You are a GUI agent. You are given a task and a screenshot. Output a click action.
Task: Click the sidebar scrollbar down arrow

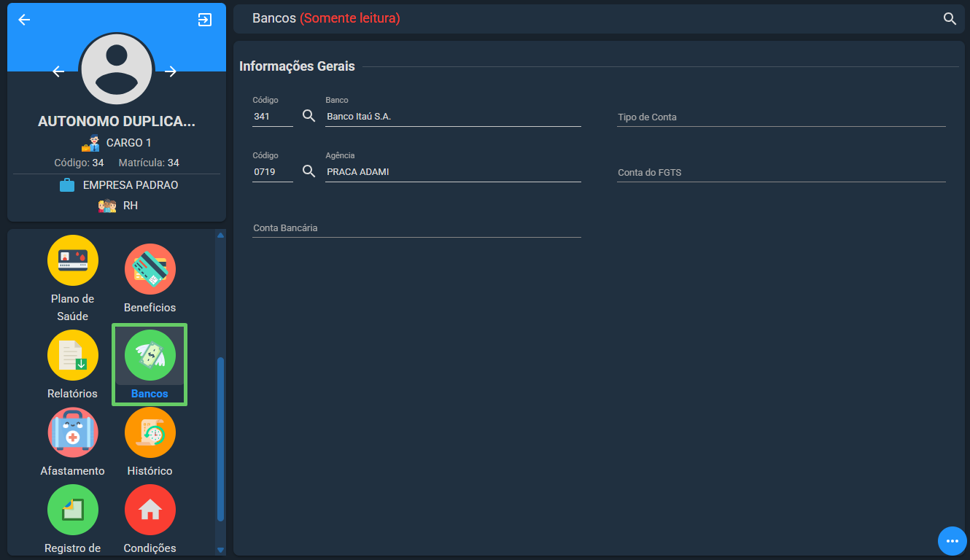click(x=221, y=550)
